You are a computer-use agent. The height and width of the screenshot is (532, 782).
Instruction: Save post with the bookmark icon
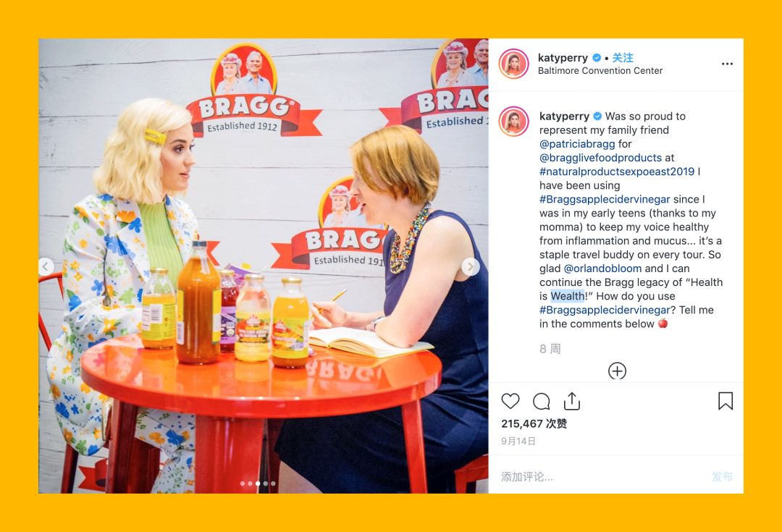coord(726,401)
